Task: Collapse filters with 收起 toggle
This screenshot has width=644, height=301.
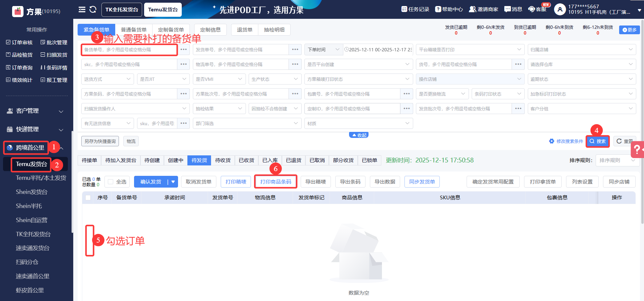Action: [359, 135]
